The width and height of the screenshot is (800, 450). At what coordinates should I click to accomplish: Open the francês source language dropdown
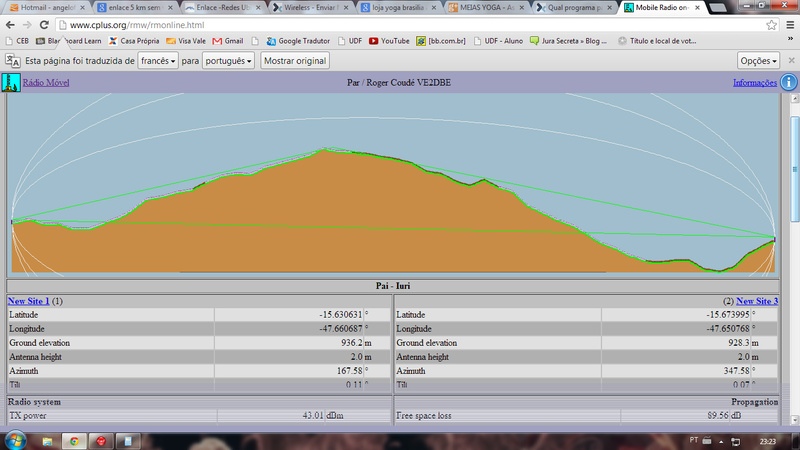[158, 61]
